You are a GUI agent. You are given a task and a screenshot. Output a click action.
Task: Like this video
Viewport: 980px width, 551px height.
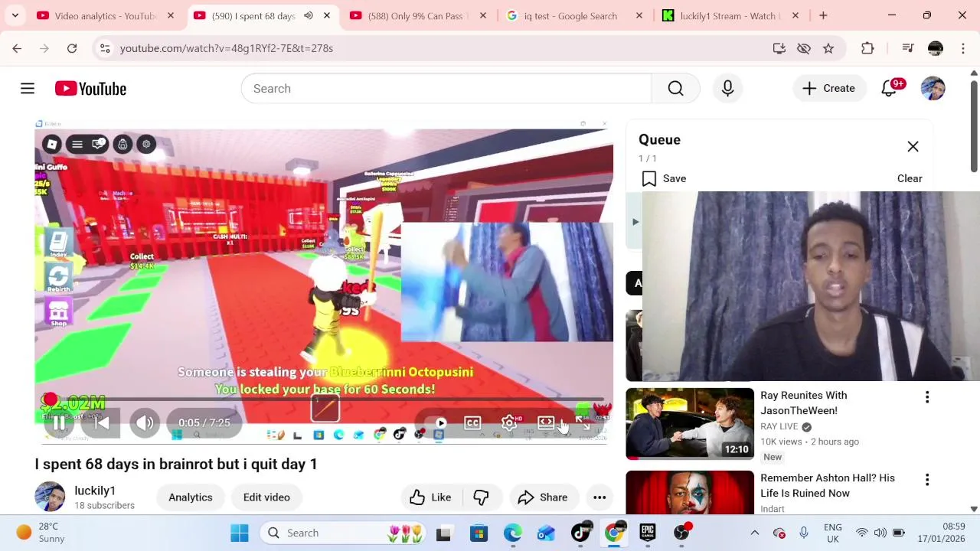tap(430, 497)
